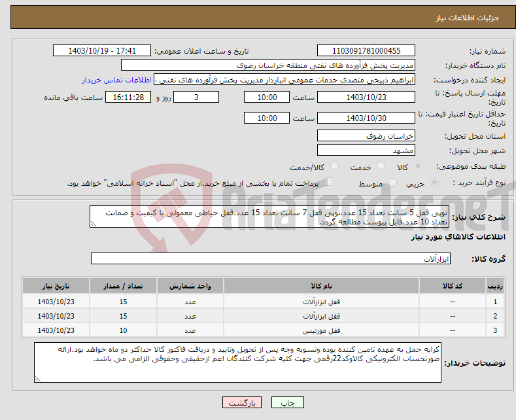Toggle the اسناد خزانه اسلامی payment checkbox

[x=328, y=182]
